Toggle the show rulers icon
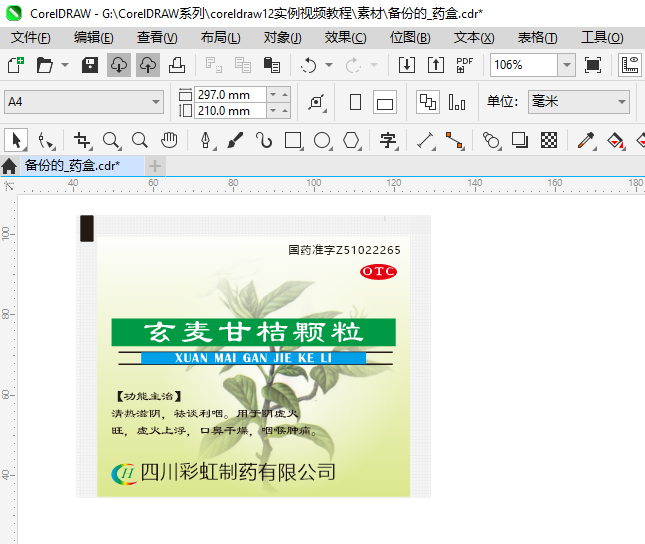The height and width of the screenshot is (544, 645). [x=630, y=65]
